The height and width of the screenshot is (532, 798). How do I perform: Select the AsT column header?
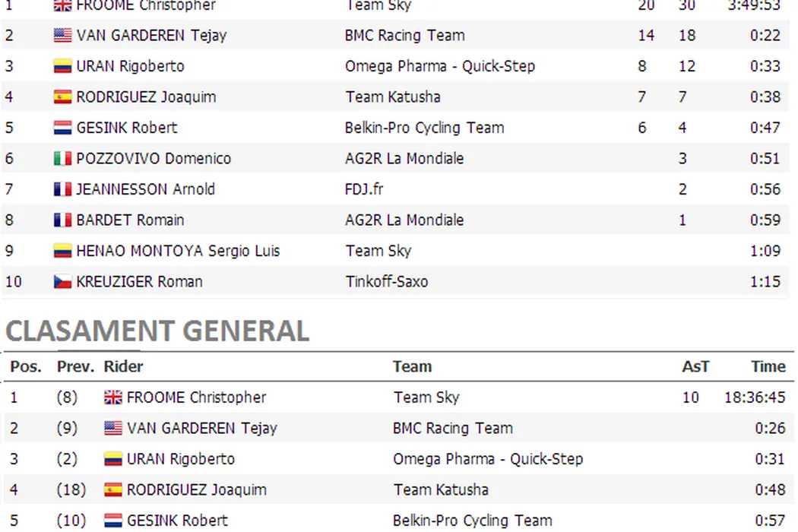tap(695, 367)
